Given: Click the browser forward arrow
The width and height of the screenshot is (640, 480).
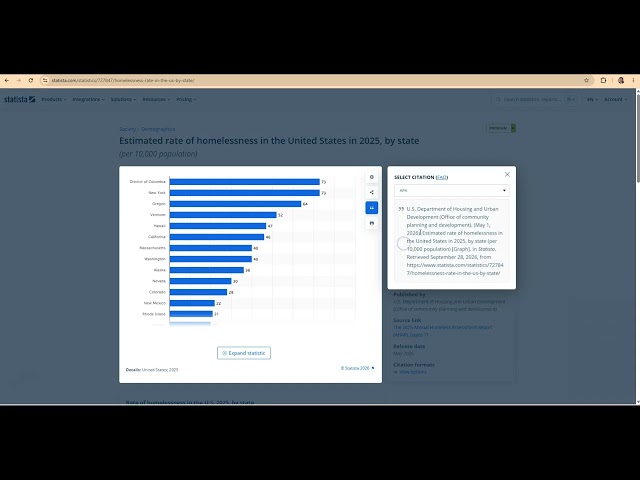Looking at the screenshot, I should (18, 80).
